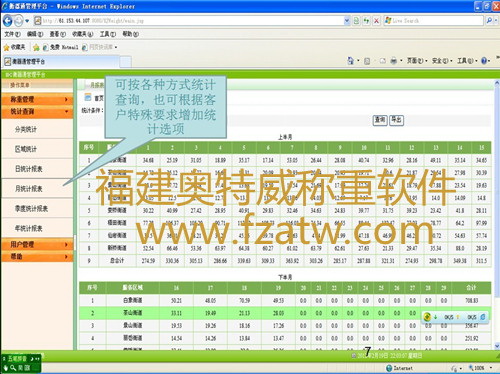Click the printer icon in command bar
This screenshot has width=500, height=374.
pos(394,61)
